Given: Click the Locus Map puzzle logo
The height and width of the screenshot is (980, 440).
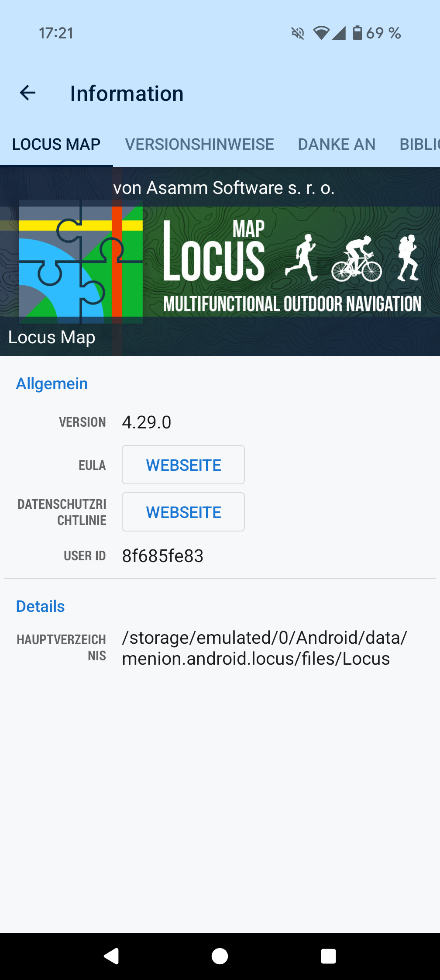Looking at the screenshot, I should point(81,261).
